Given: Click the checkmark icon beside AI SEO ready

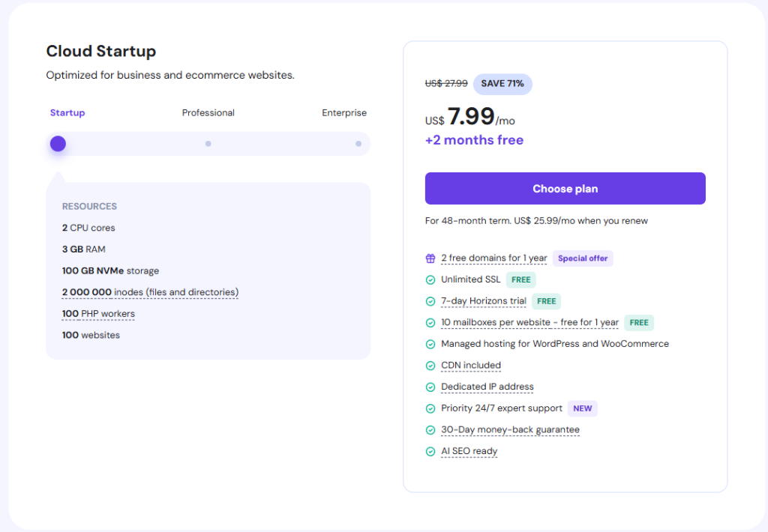Looking at the screenshot, I should click(430, 452).
